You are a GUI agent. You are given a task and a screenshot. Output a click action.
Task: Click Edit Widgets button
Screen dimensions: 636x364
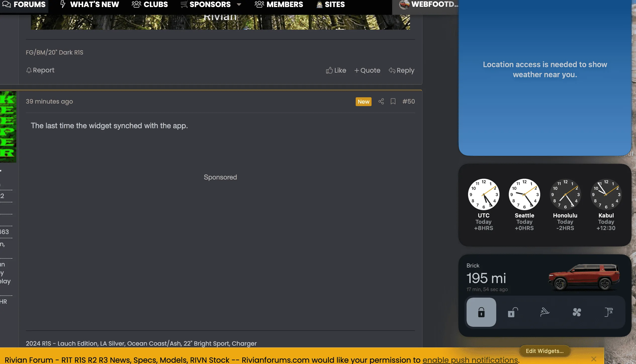point(545,351)
